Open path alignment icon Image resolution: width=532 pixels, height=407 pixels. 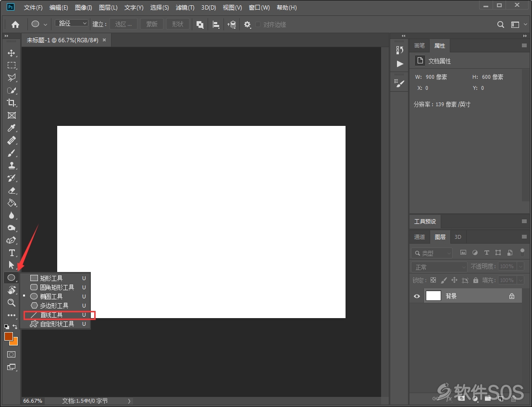coord(216,25)
